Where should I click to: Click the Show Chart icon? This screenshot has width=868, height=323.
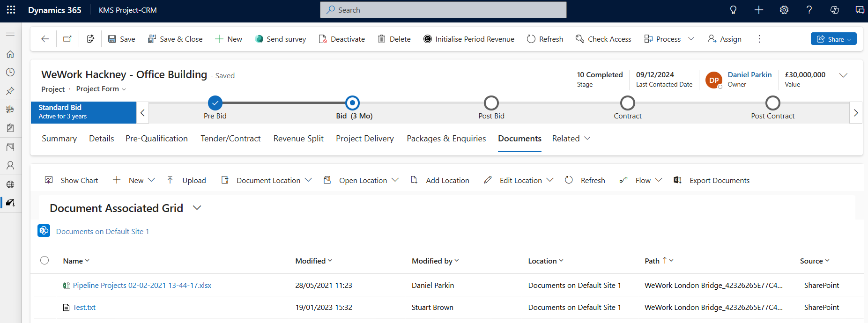(49, 180)
